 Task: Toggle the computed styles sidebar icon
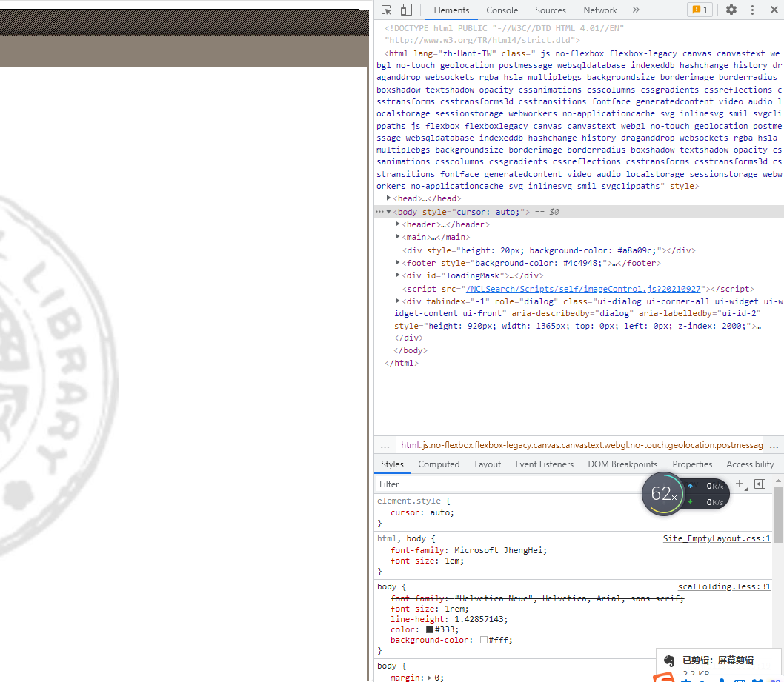point(760,484)
